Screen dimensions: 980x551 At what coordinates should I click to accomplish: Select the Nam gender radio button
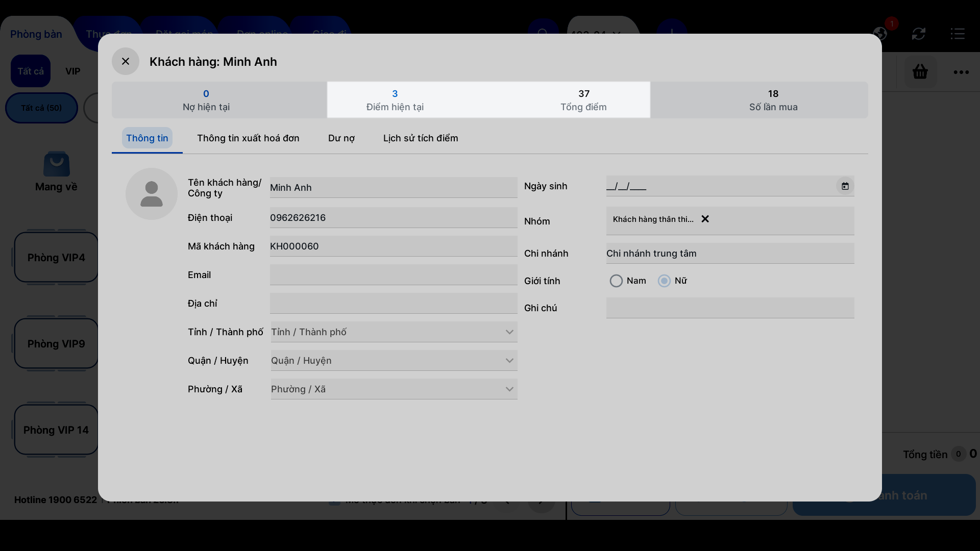(616, 281)
